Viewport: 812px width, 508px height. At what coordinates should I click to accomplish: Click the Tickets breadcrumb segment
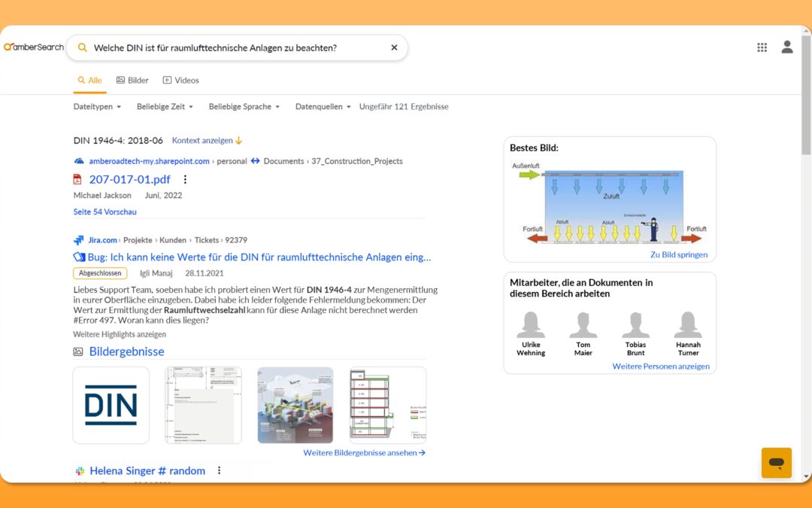[207, 240]
